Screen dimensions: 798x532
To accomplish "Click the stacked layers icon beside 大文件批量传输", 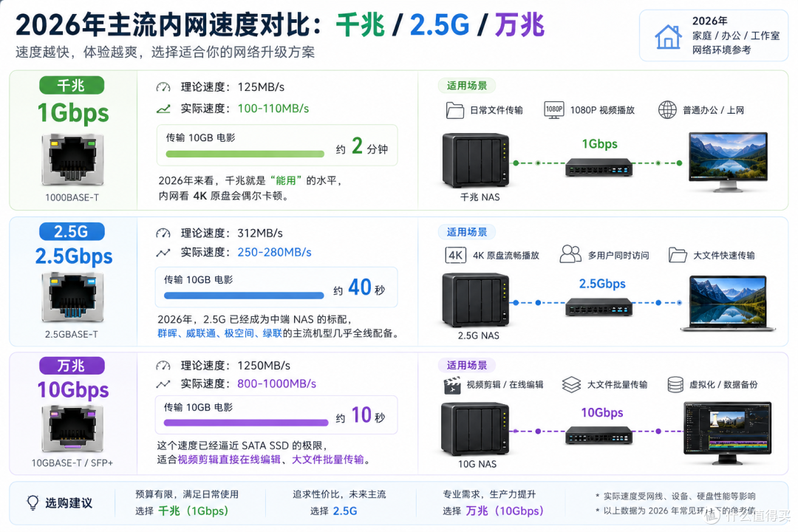I will coord(571,384).
